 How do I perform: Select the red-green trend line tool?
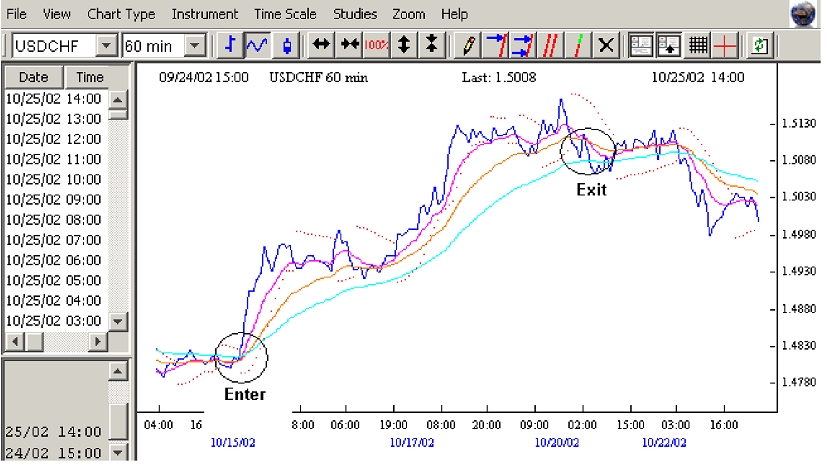tap(578, 44)
